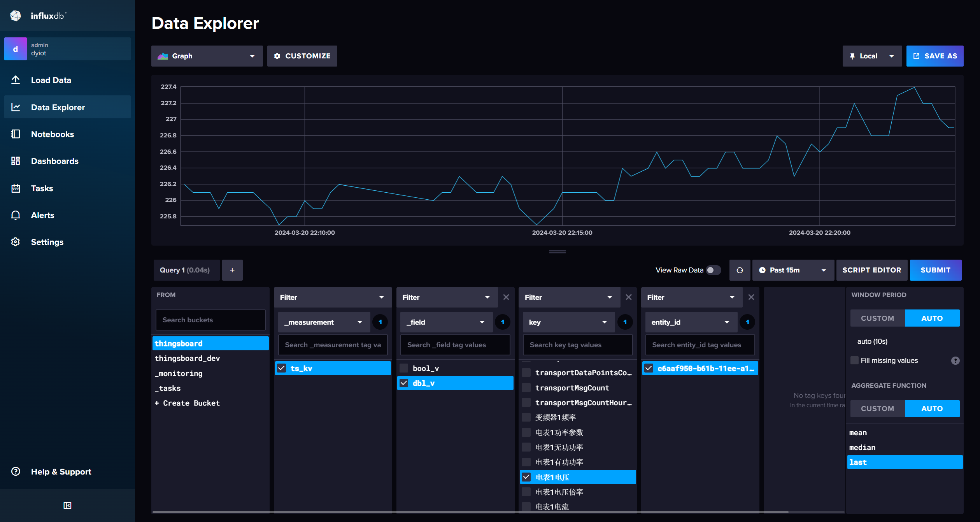Open the Settings gear icon in sidebar

coord(16,242)
